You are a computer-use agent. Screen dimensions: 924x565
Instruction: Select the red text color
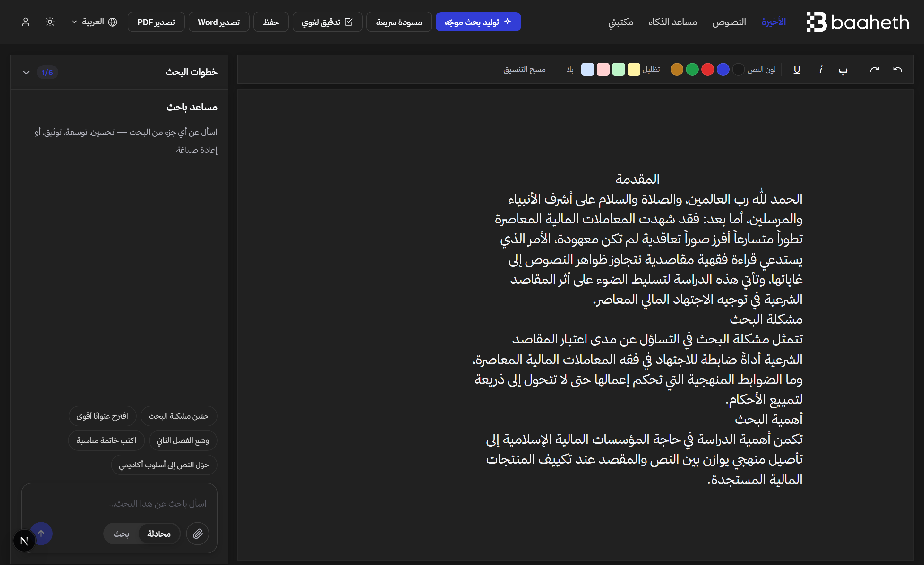(708, 69)
